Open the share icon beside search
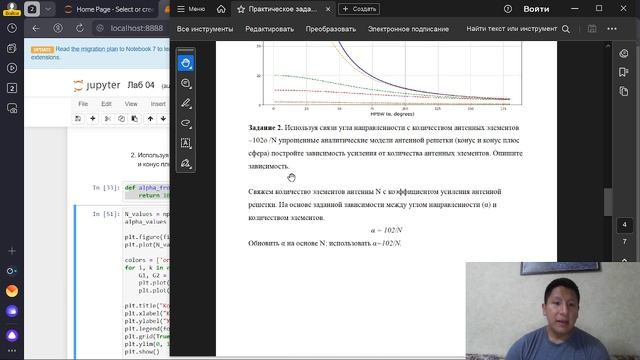640x360 pixels. pos(592,29)
